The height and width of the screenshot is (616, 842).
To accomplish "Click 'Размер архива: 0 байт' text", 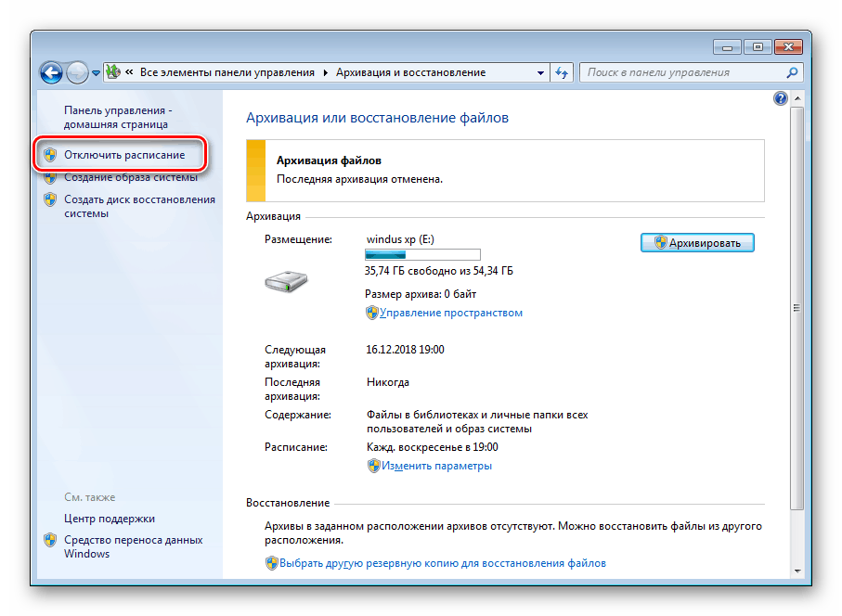I will (x=421, y=294).
